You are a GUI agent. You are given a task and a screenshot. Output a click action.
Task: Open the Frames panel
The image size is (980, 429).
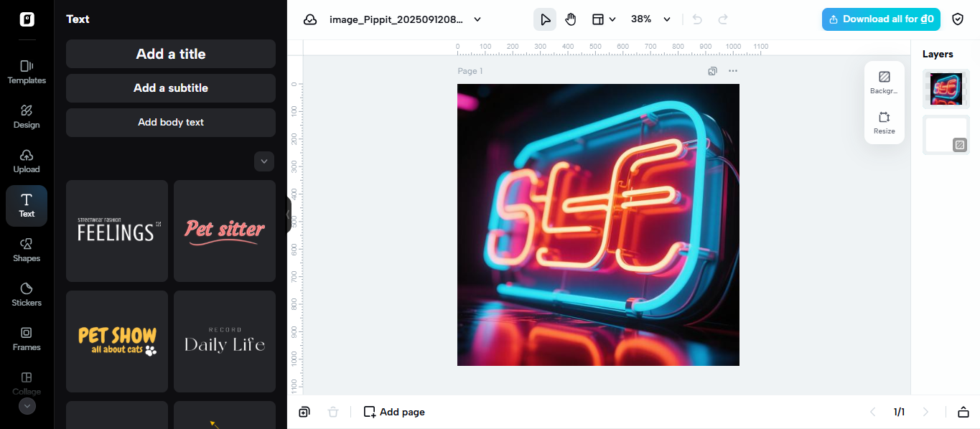[26, 339]
